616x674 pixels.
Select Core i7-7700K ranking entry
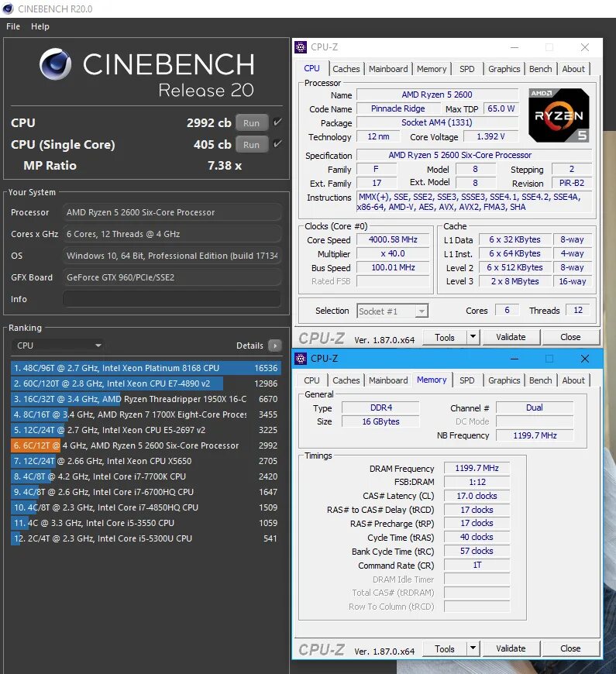(146, 476)
